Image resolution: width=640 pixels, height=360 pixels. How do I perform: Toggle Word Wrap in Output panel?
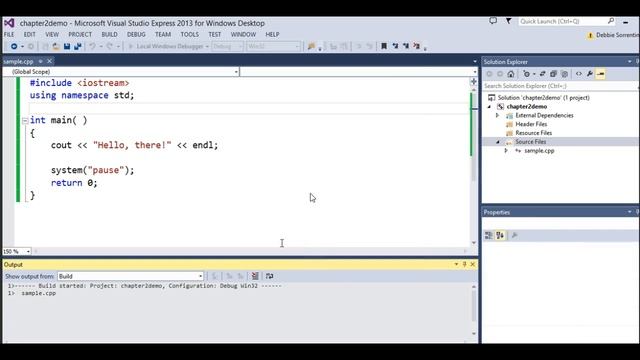(269, 276)
